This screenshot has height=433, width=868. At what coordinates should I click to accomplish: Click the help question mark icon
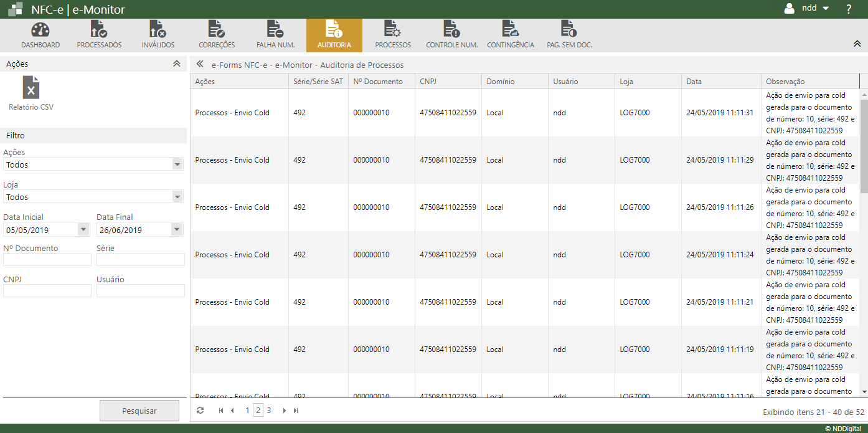[x=848, y=9]
